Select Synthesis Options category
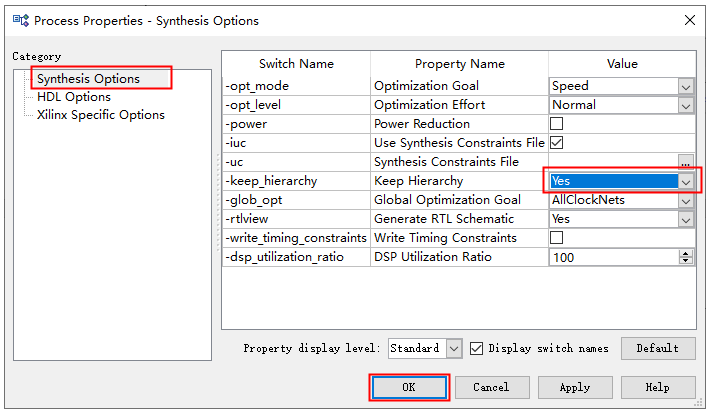 pyautogui.click(x=88, y=78)
